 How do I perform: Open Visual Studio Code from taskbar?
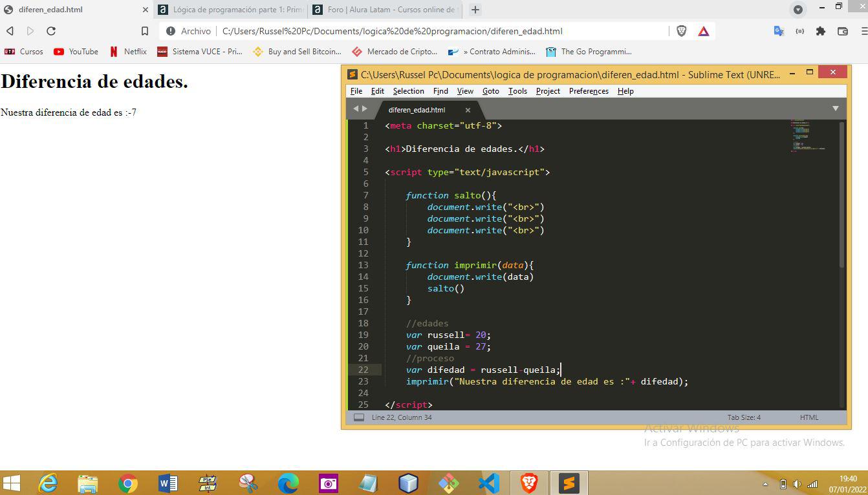(489, 483)
